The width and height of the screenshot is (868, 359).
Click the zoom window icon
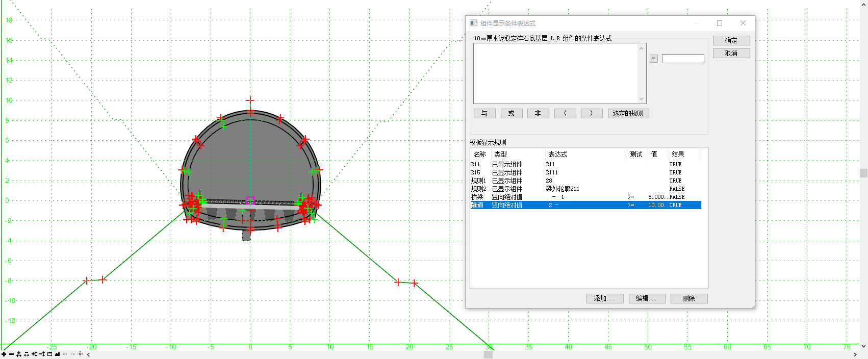pyautogui.click(x=49, y=354)
